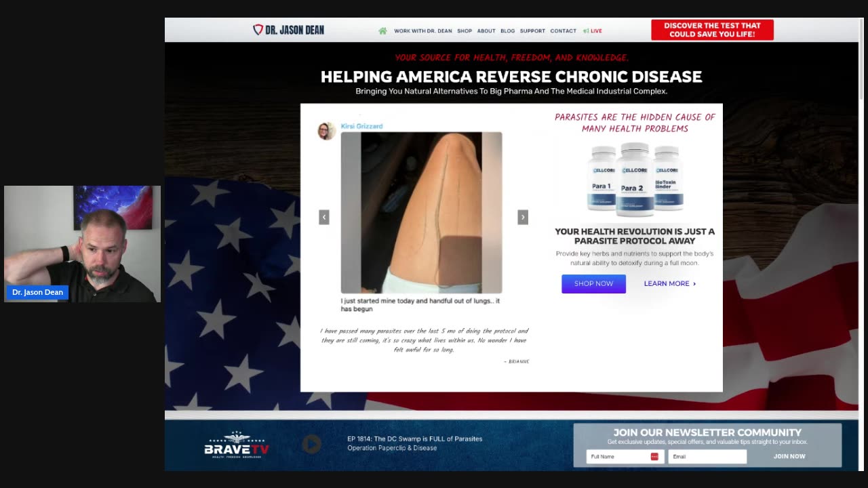Open the Contact page
Screen dimensions: 868x488
[564, 31]
